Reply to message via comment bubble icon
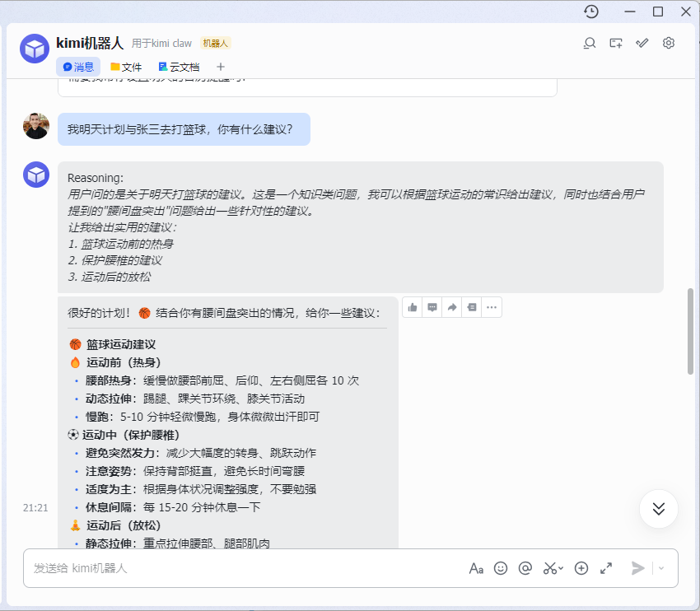700x611 pixels. (432, 307)
